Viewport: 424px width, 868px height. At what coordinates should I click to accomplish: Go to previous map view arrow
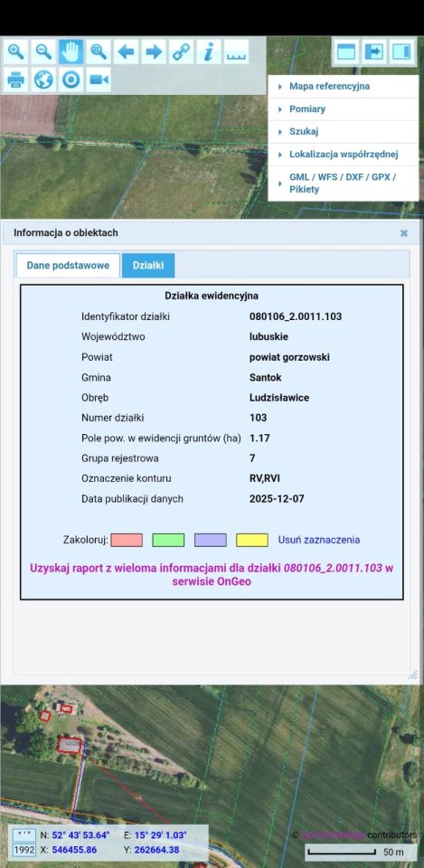[x=127, y=52]
